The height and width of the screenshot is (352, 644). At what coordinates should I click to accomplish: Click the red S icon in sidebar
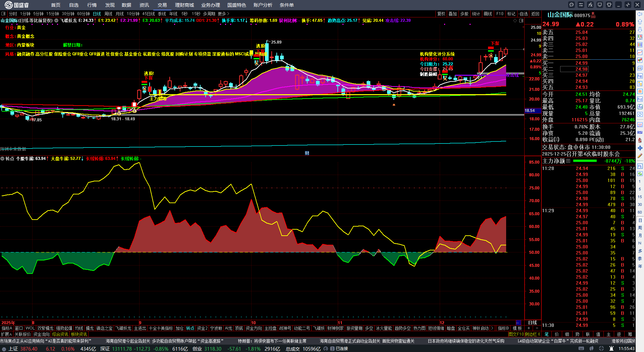[640, 140]
